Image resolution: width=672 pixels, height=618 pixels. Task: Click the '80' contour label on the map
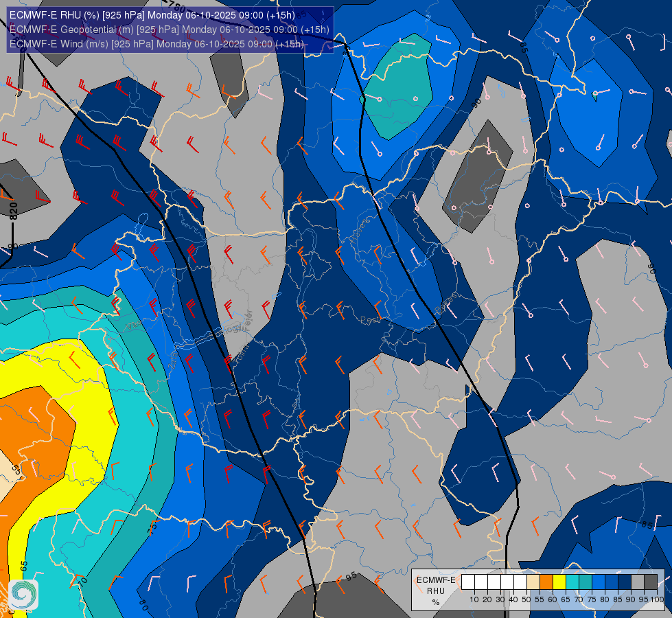(x=143, y=605)
